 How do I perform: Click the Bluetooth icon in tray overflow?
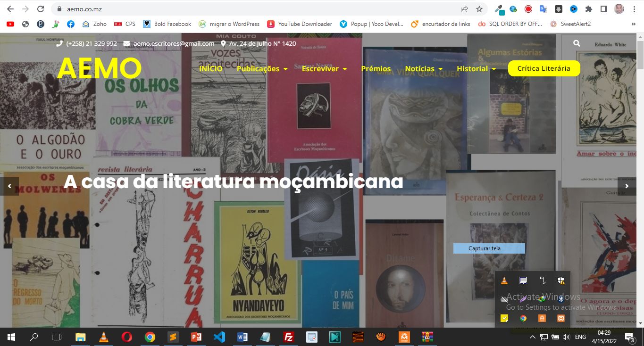pyautogui.click(x=561, y=299)
